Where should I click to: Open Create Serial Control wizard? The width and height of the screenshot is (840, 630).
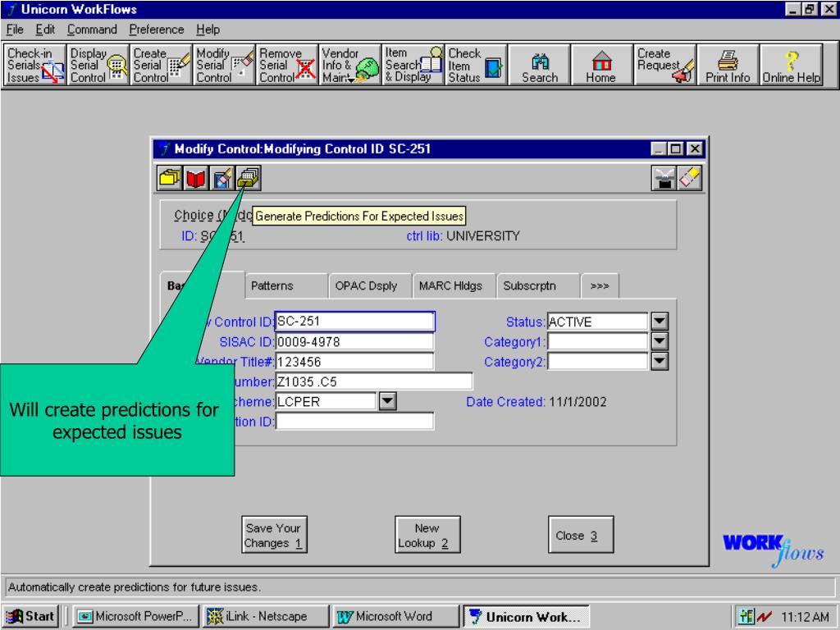tap(162, 65)
